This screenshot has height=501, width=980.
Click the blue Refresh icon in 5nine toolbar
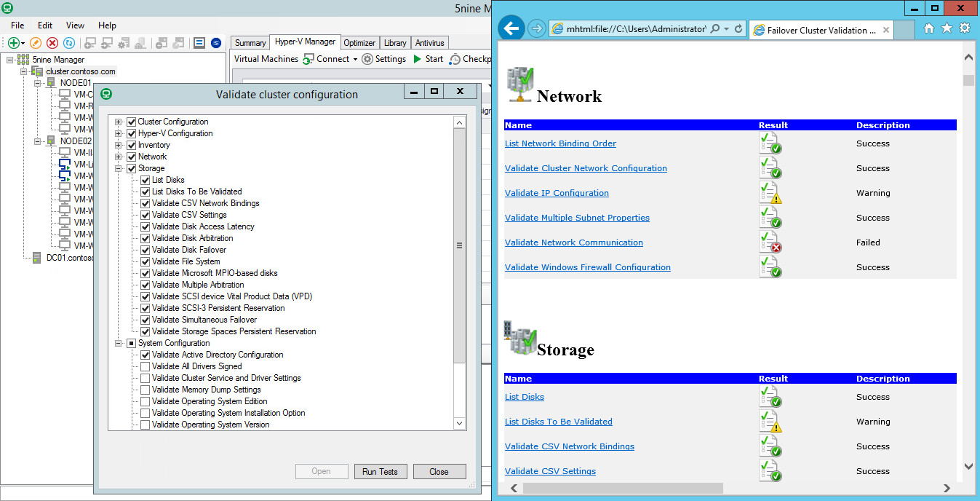[69, 43]
